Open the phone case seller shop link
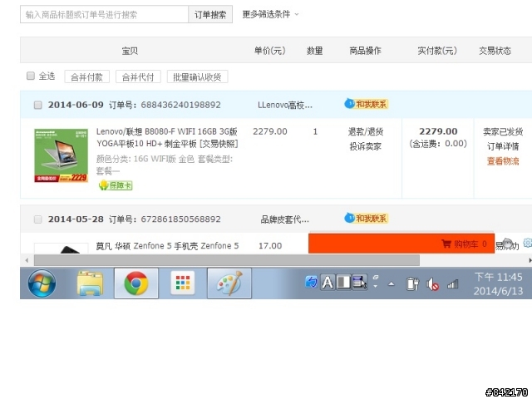Screen dimensions: 532x399 click(285, 219)
